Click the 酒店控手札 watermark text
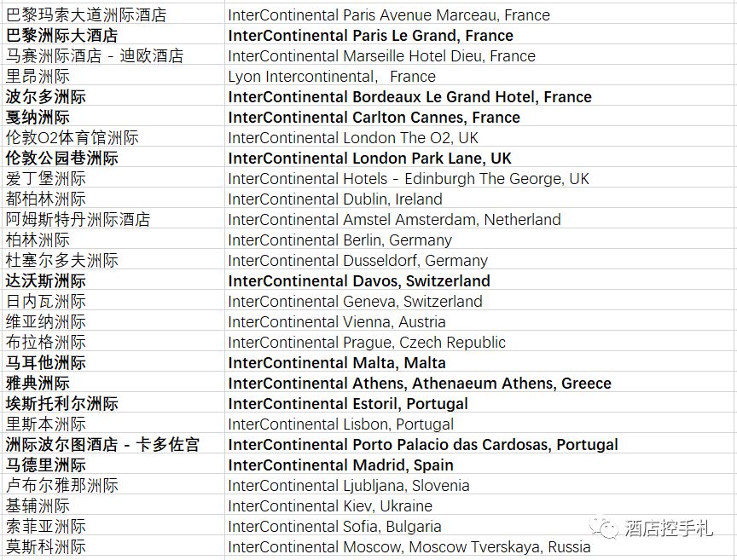The width and height of the screenshot is (737, 560). click(x=668, y=528)
